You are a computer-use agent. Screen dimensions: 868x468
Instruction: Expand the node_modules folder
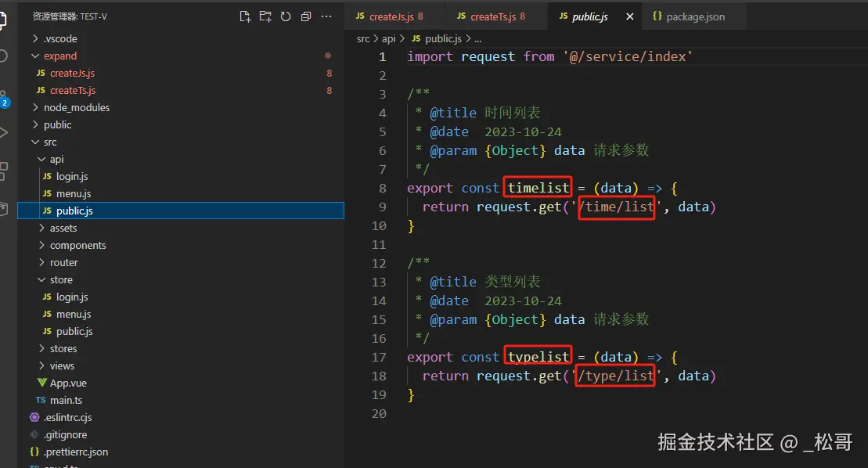click(76, 107)
